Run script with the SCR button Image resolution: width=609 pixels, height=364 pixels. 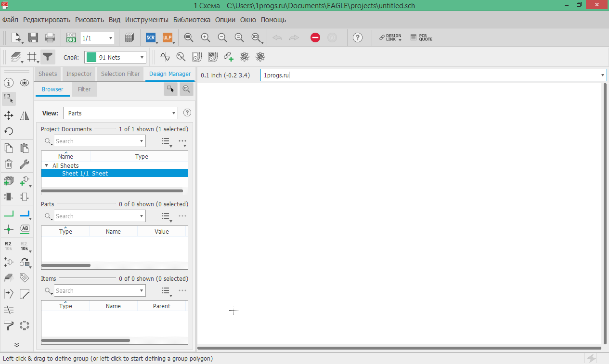click(x=151, y=38)
